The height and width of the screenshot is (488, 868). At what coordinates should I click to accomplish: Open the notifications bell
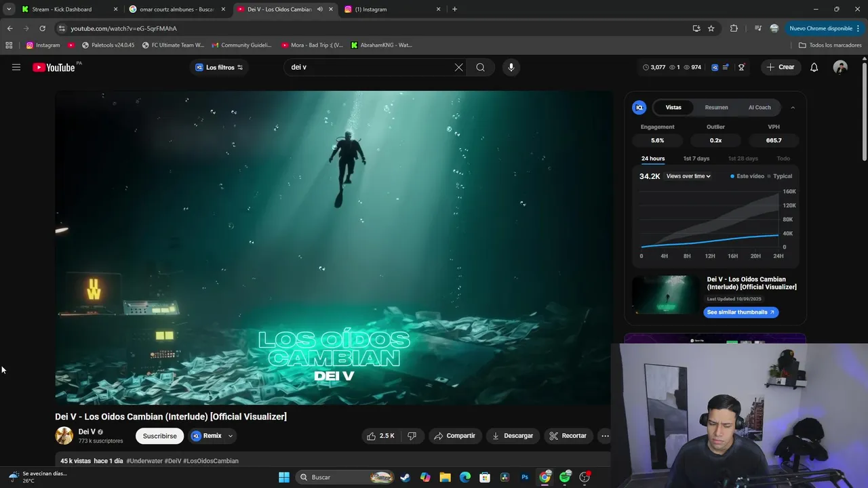click(814, 67)
